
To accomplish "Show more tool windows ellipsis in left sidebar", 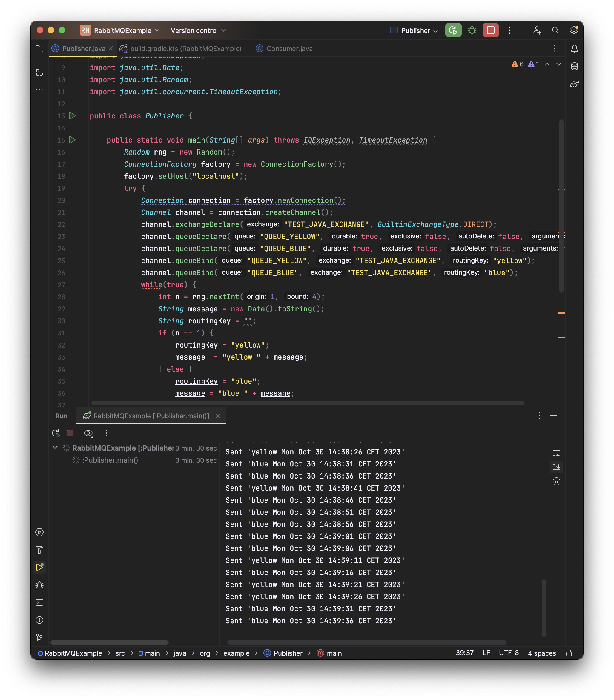I will 39,90.
